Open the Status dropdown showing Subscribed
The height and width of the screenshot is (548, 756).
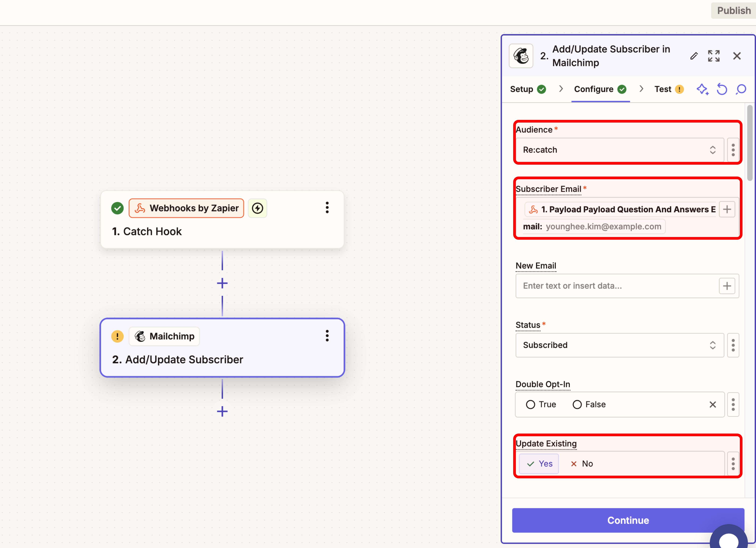tap(619, 345)
